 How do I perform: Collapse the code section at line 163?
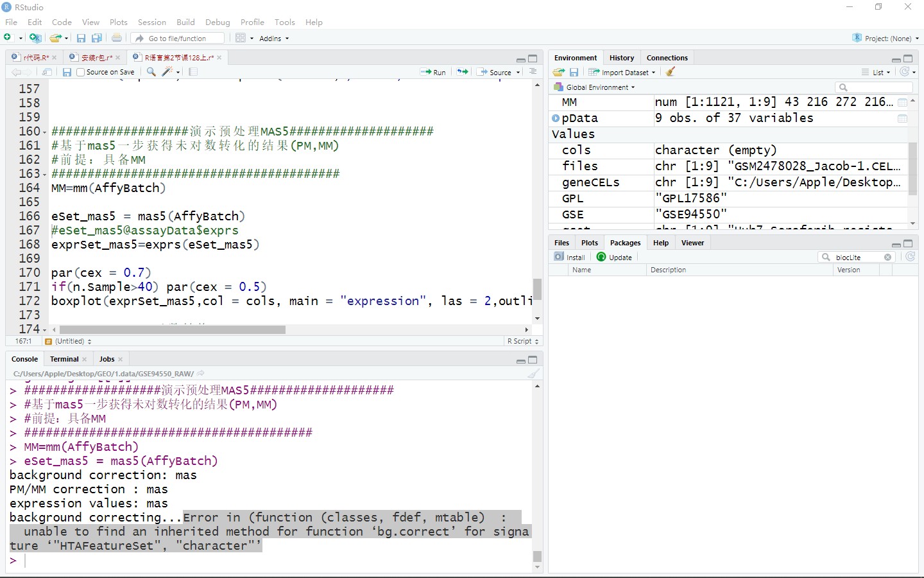point(45,174)
